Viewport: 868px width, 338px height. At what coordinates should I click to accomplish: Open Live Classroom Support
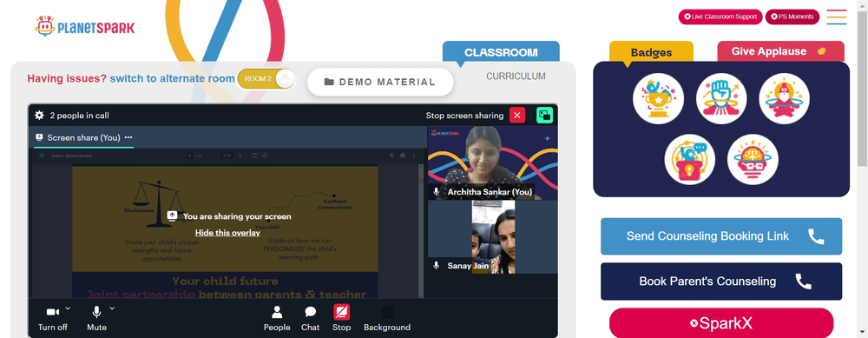click(720, 17)
